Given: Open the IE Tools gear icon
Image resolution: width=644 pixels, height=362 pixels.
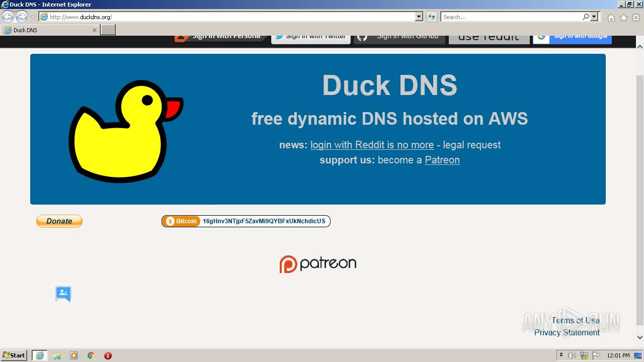Looking at the screenshot, I should 636,18.
